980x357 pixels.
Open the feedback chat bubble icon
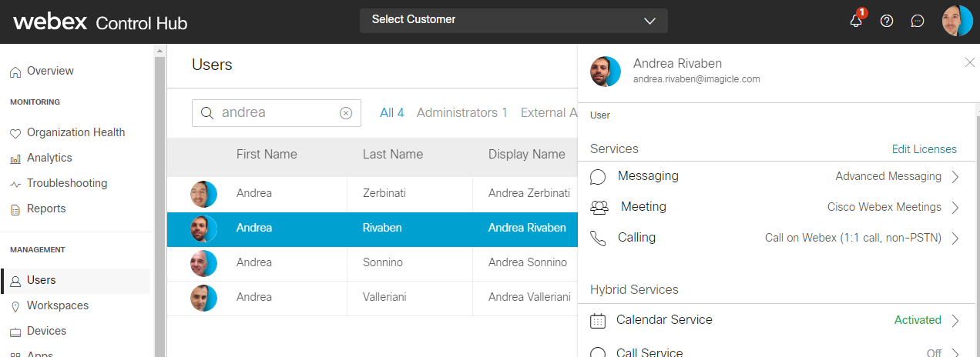(x=917, y=21)
